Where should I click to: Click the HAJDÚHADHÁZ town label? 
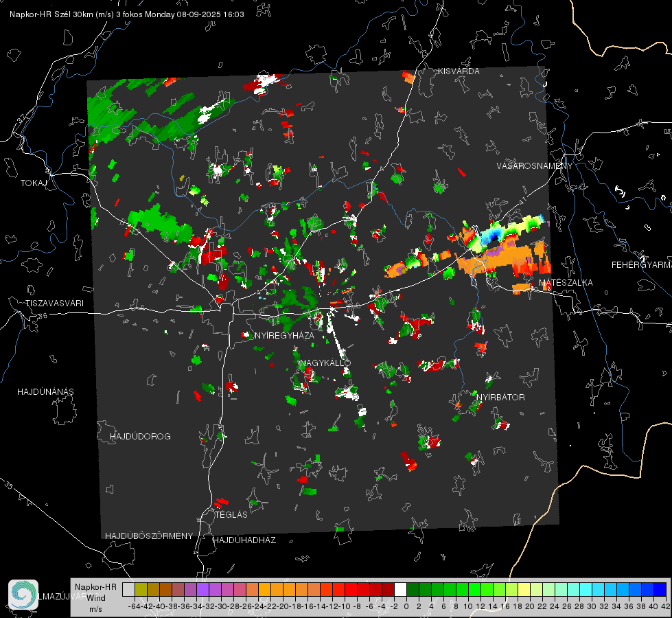[244, 540]
